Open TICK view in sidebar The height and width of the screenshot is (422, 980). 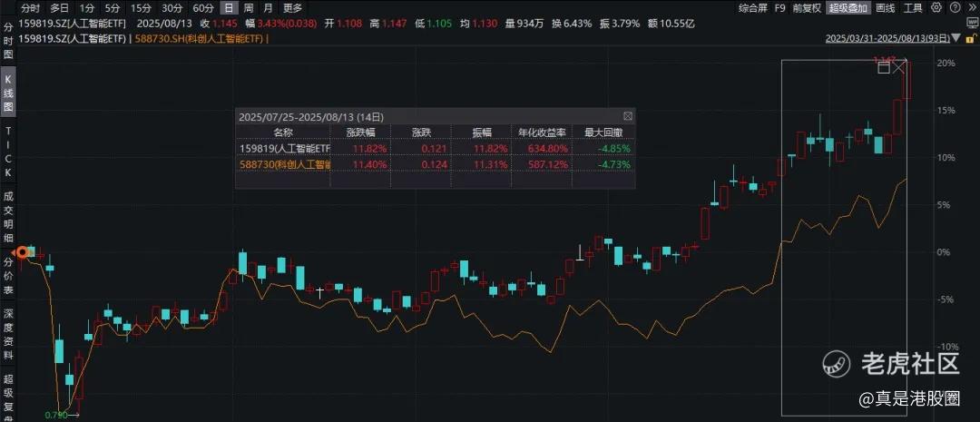point(8,151)
